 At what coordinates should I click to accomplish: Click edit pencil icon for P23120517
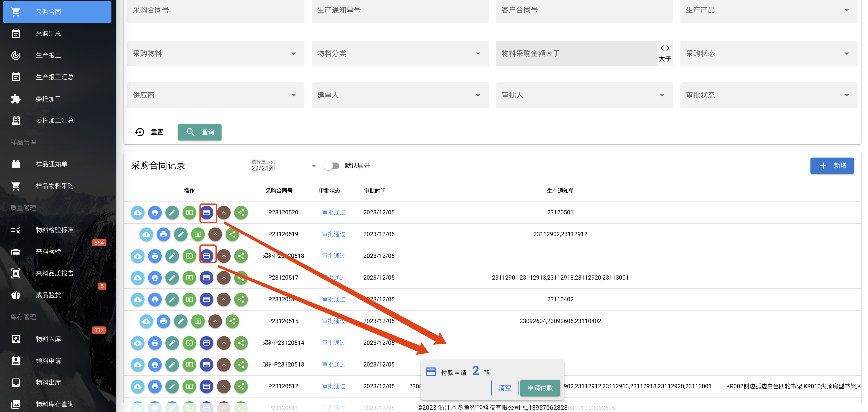pos(172,278)
